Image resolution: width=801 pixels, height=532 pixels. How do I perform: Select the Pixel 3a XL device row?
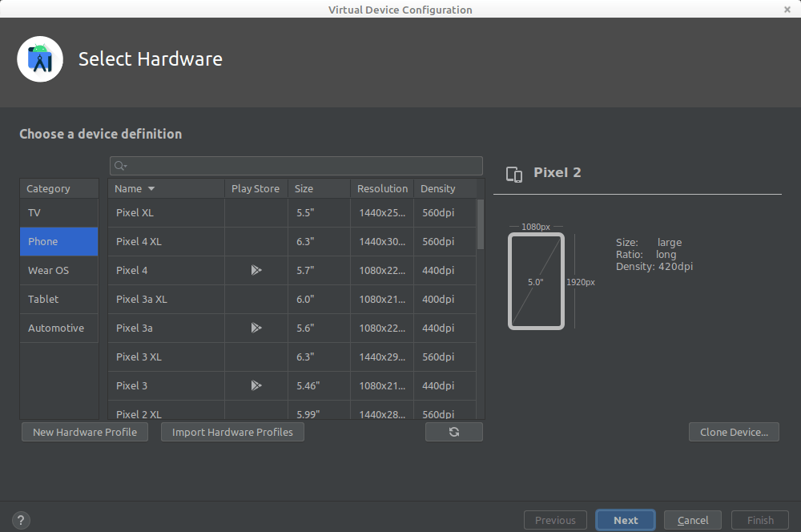pyautogui.click(x=292, y=299)
